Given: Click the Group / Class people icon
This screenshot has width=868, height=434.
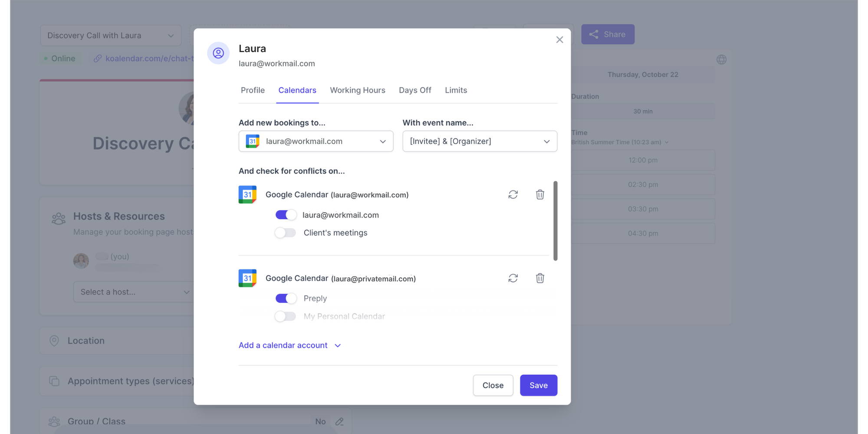Looking at the screenshot, I should tap(54, 421).
